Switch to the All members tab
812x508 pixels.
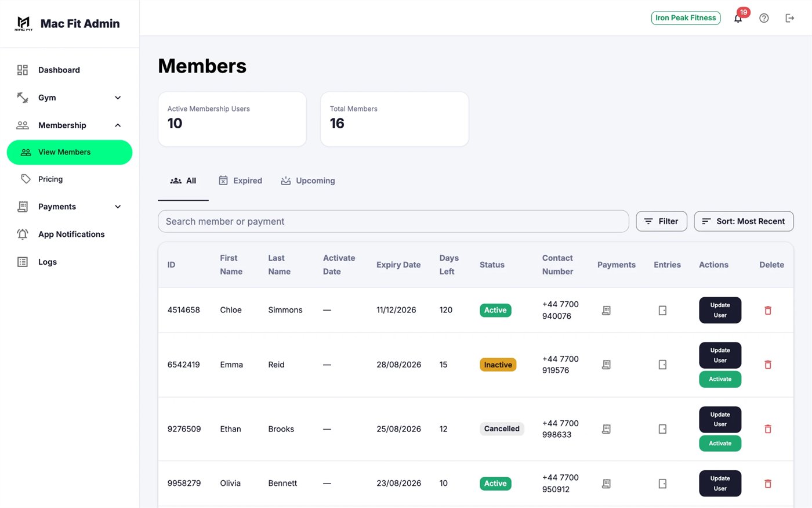pyautogui.click(x=183, y=181)
